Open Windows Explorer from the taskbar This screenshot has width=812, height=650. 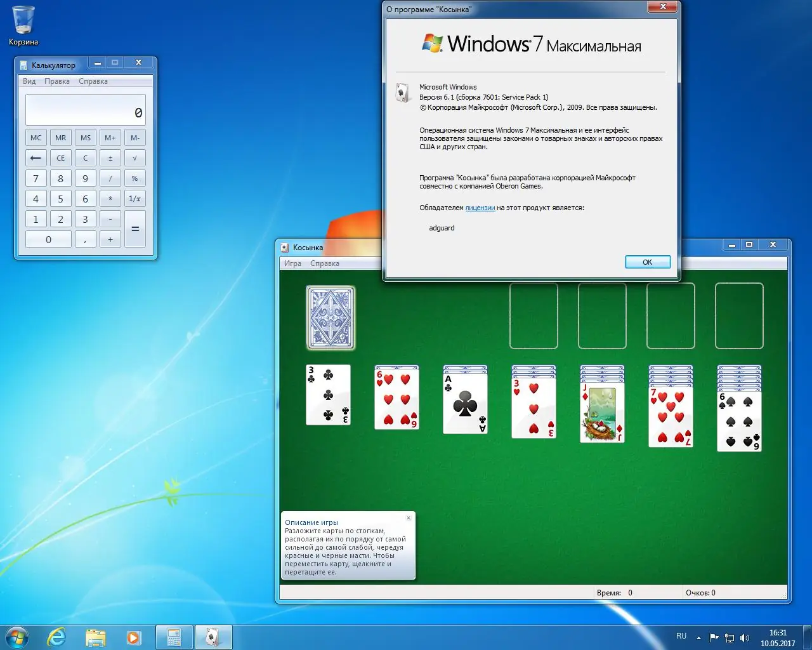coord(95,637)
